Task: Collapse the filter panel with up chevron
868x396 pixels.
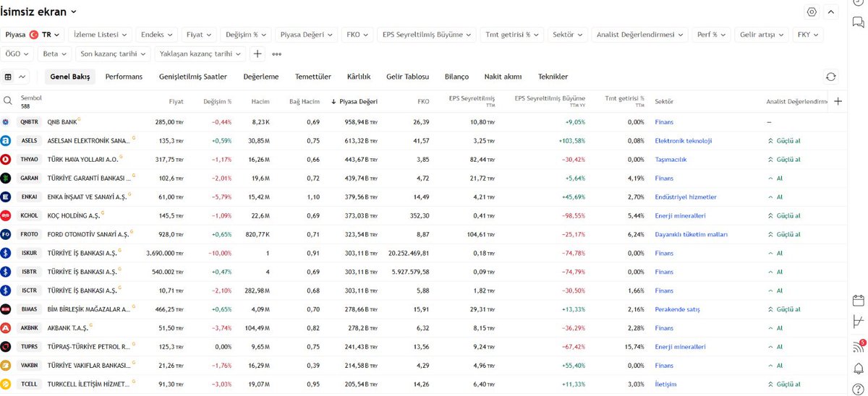Action: pos(831,12)
